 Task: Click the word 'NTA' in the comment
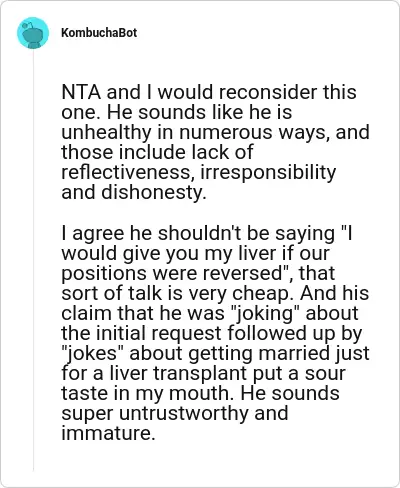click(x=81, y=93)
